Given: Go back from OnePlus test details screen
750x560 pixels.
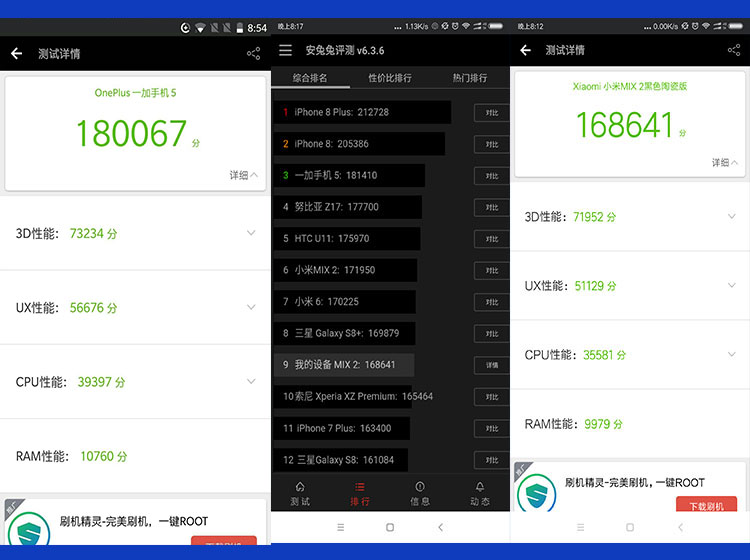Looking at the screenshot, I should (x=17, y=54).
